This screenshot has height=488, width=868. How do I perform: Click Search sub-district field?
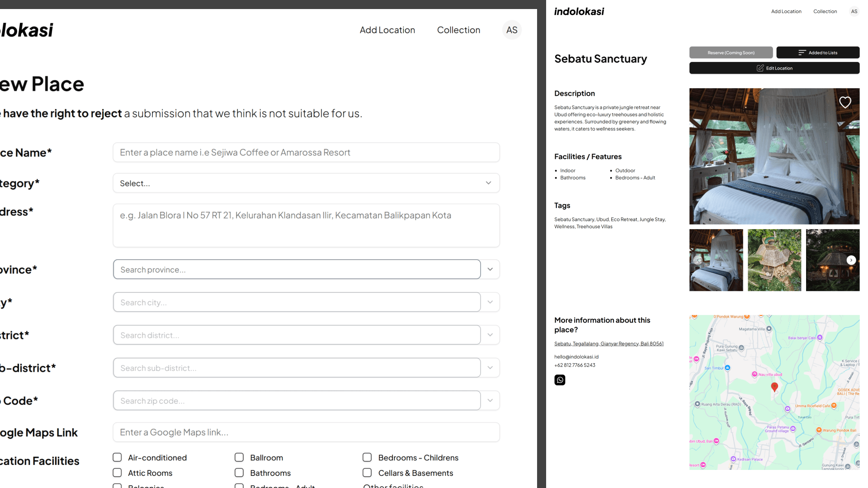pyautogui.click(x=297, y=368)
